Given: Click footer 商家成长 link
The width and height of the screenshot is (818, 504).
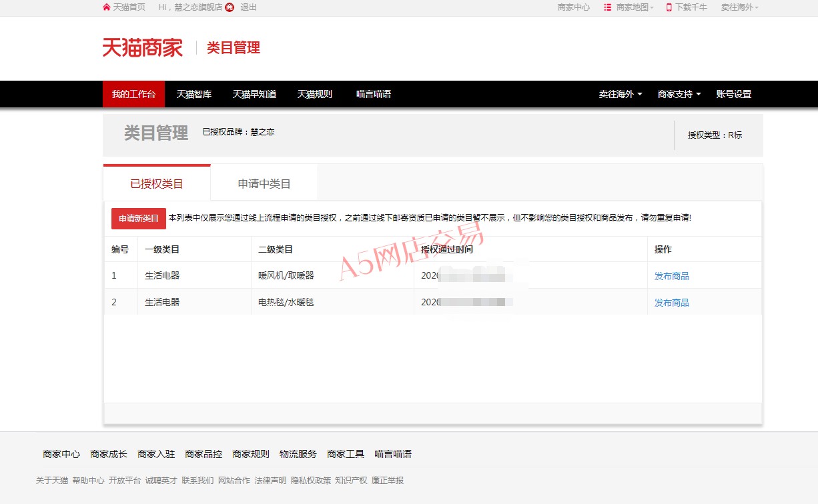Looking at the screenshot, I should click(x=109, y=454).
